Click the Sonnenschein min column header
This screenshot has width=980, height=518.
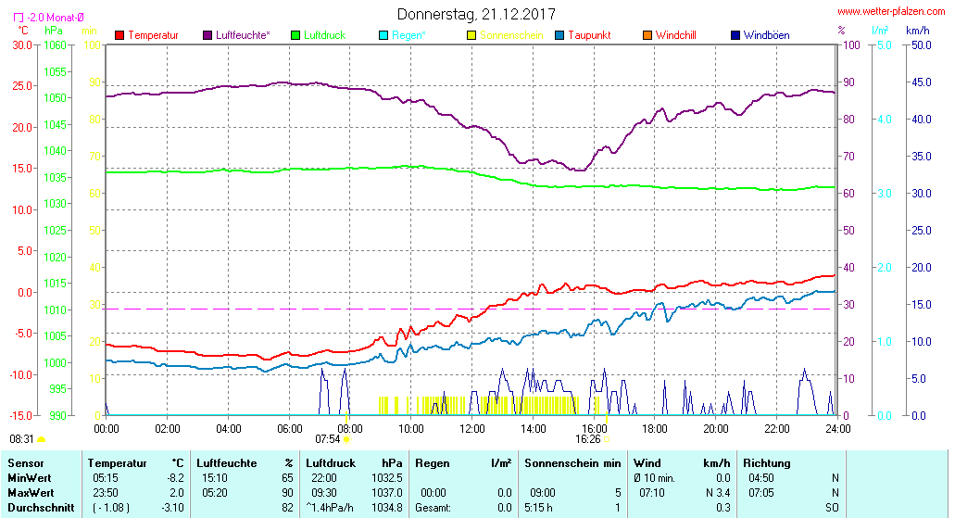point(572,463)
